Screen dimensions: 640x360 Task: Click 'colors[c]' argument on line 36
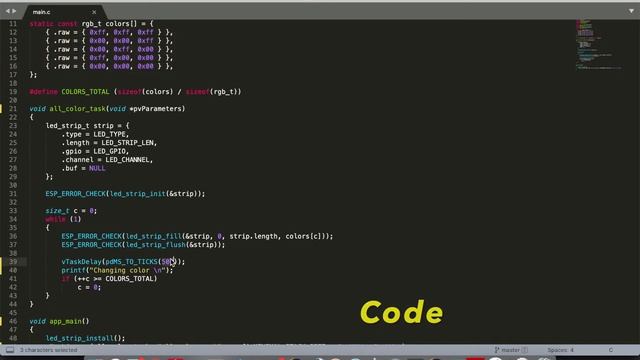pyautogui.click(x=305, y=236)
